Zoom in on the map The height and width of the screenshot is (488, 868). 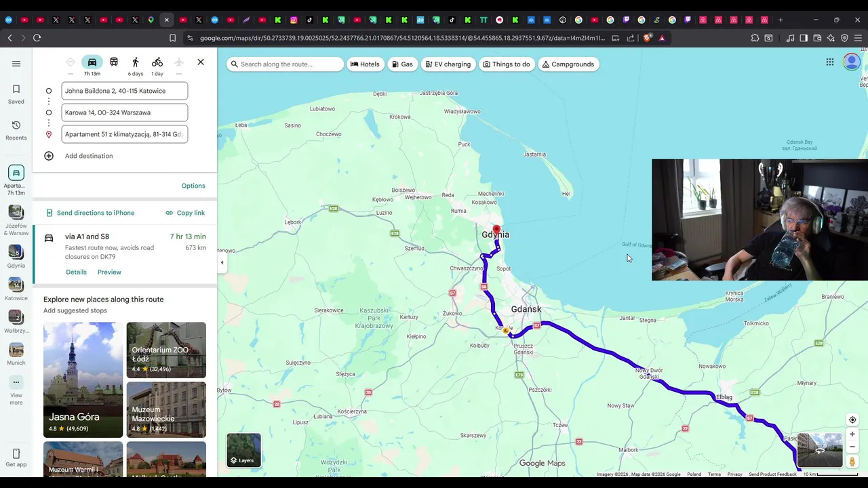pyautogui.click(x=852, y=434)
